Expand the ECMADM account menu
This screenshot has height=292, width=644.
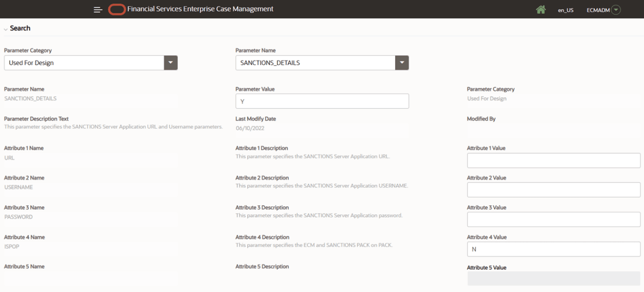(x=603, y=9)
